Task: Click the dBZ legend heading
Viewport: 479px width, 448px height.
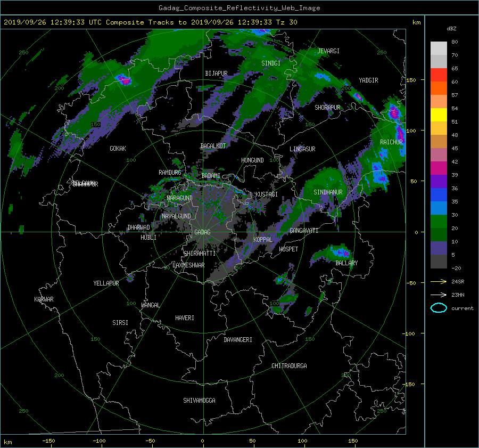Action: 451,29
